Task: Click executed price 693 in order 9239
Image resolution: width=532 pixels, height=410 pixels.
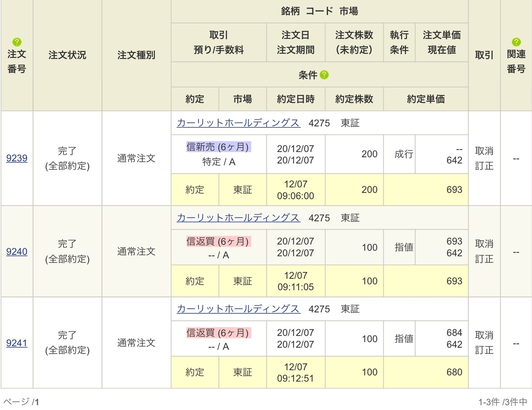Action: 454,190
